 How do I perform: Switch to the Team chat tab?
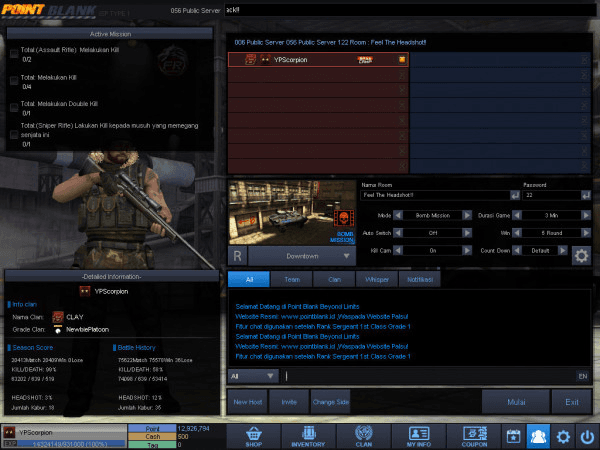292,280
